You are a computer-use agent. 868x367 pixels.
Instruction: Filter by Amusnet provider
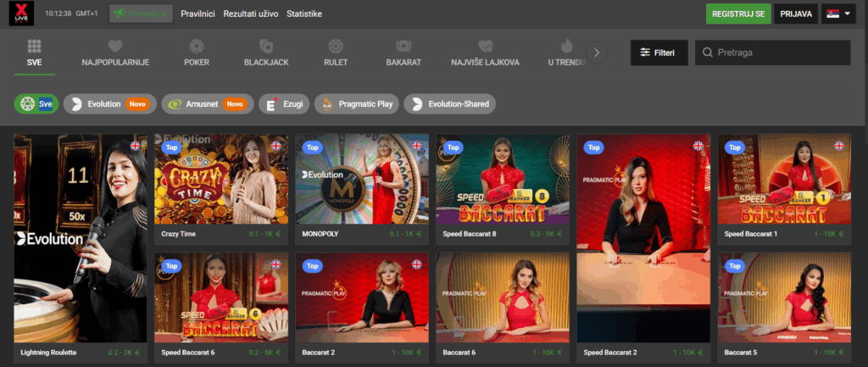click(x=208, y=104)
